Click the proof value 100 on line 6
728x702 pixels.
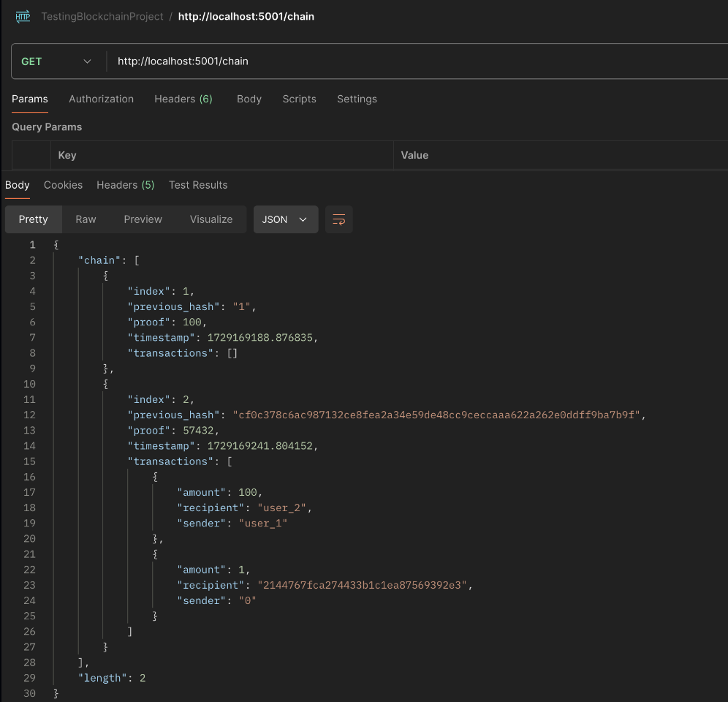[x=192, y=322]
